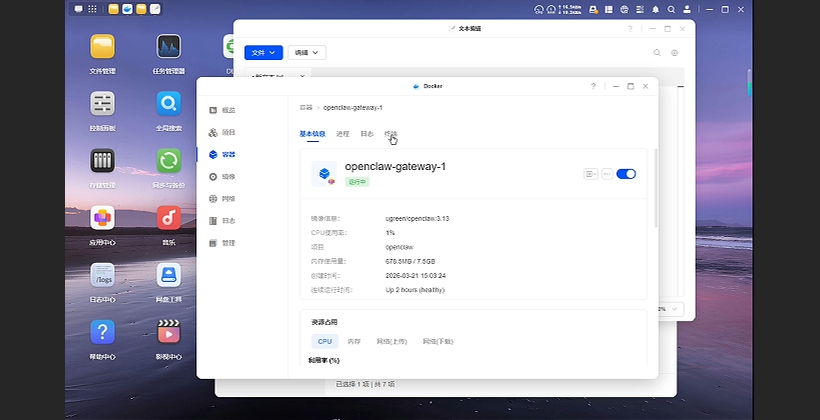Click the Docker help question mark icon

[x=593, y=86]
